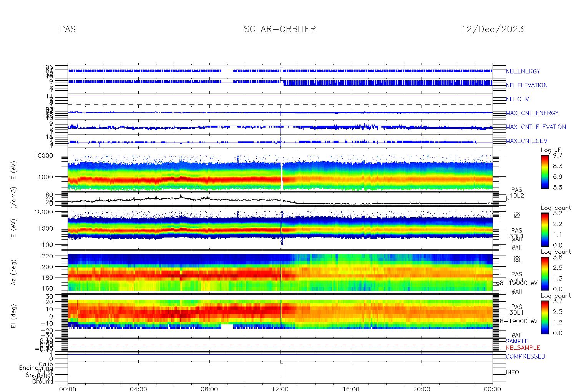Screen dimensions: 581x392
Task: Click the color bar topped by 3.7
Action: pos(545,317)
